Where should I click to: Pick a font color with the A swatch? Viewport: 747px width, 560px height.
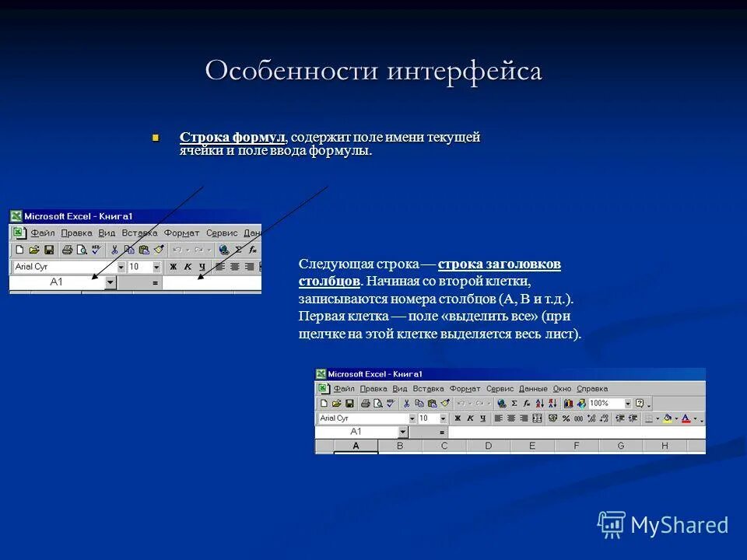tap(686, 417)
